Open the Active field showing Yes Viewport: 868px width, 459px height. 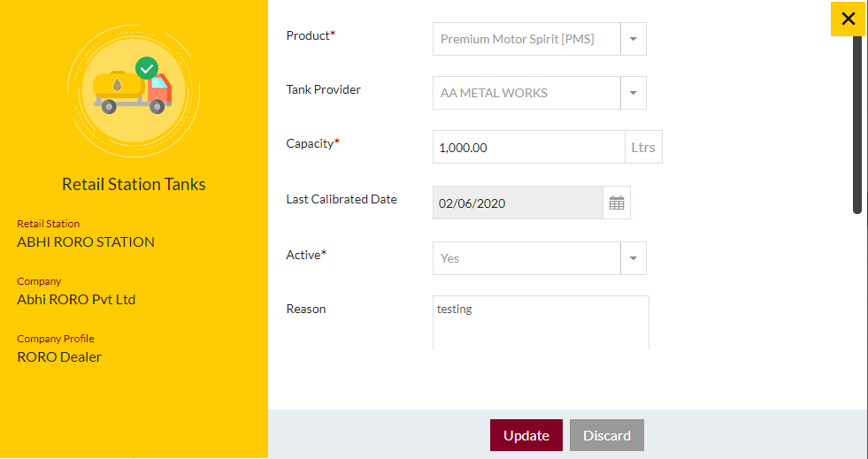click(526, 258)
